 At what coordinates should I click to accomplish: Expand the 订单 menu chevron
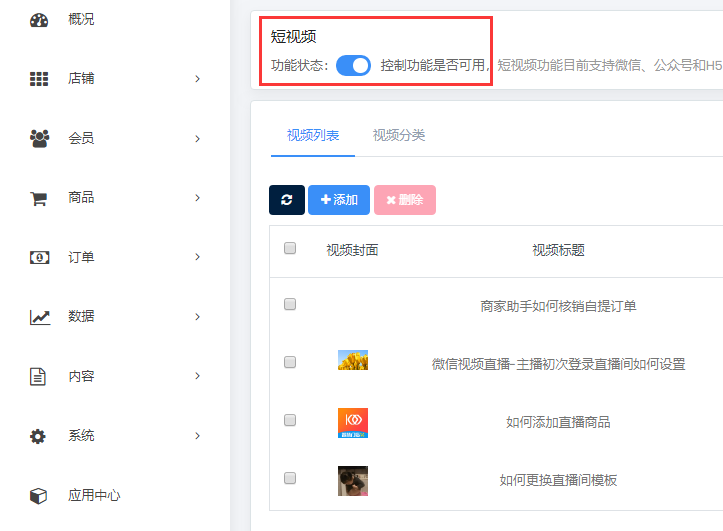click(x=197, y=257)
